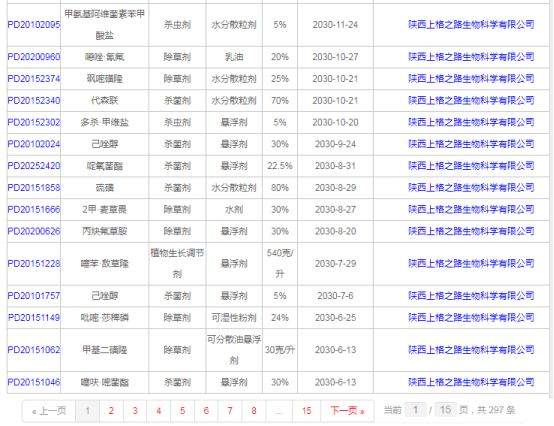Click the 甲基二磺隆 pesticide name
This screenshot has width=554, height=426.
coord(105,350)
